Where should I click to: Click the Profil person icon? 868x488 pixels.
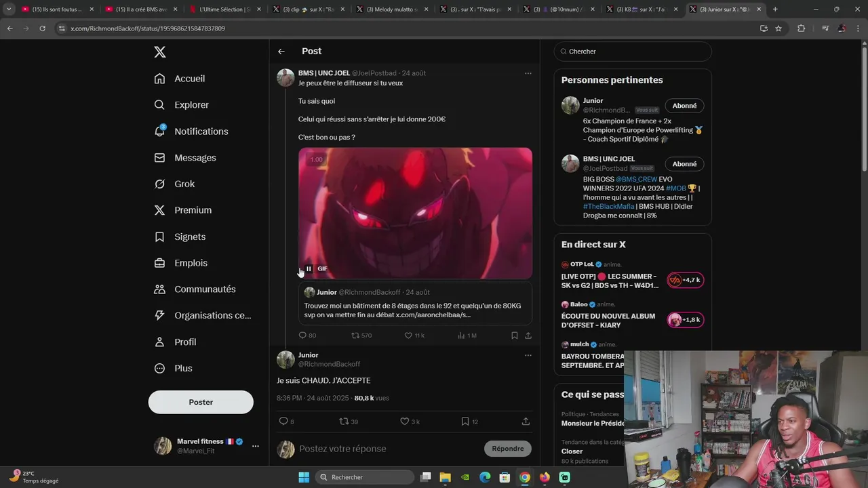click(159, 342)
